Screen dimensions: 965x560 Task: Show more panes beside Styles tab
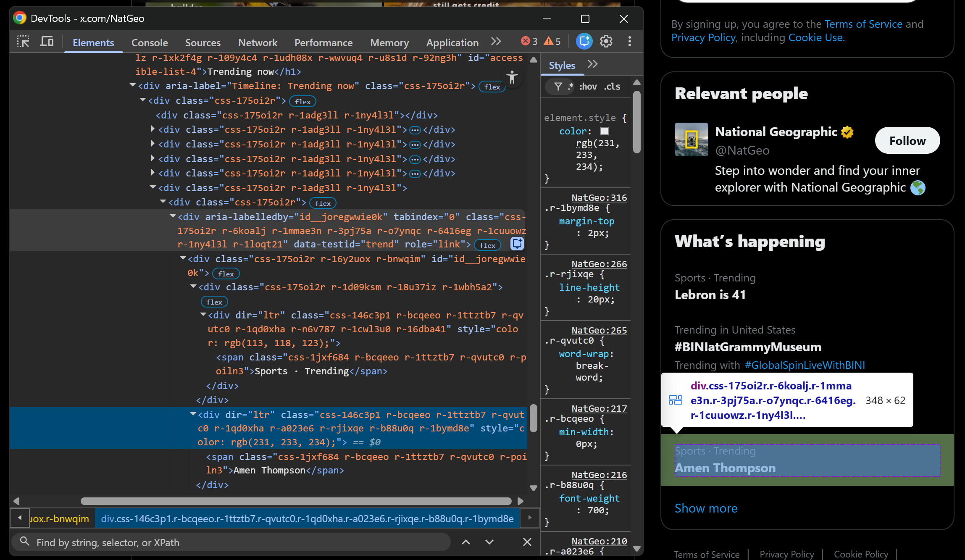point(593,64)
